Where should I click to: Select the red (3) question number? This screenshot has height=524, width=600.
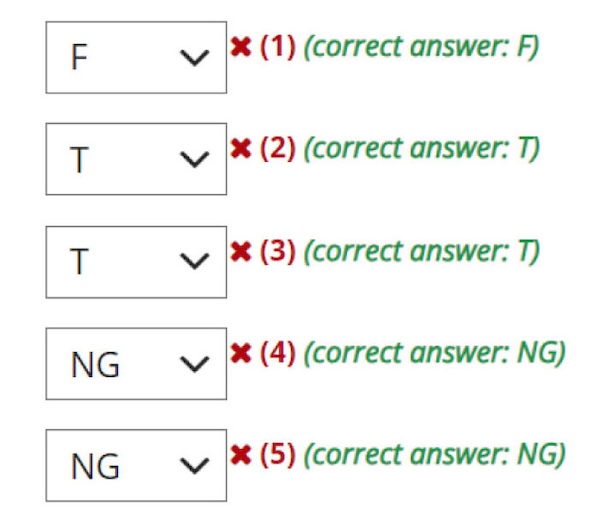click(278, 251)
